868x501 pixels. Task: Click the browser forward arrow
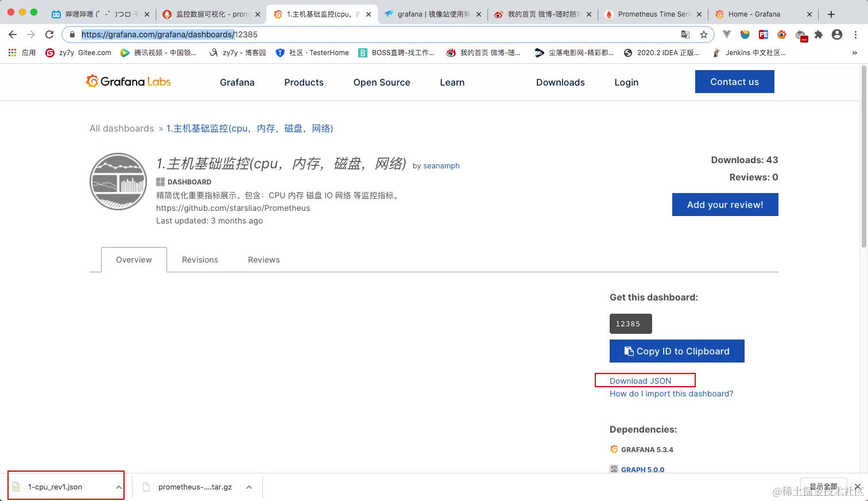pyautogui.click(x=31, y=34)
